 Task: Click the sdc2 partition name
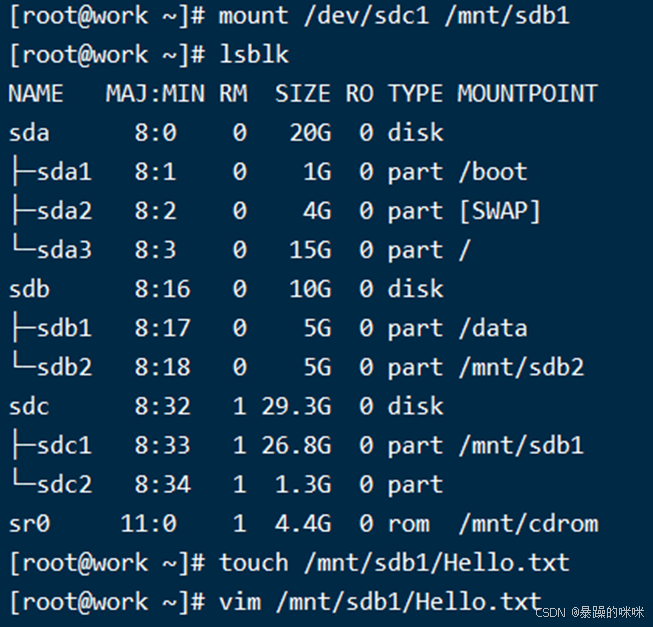[x=64, y=484]
